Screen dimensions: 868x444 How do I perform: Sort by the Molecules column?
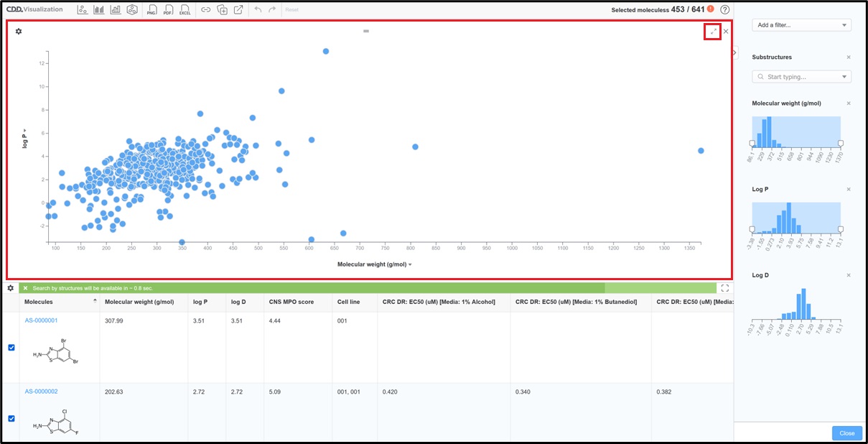pyautogui.click(x=60, y=302)
